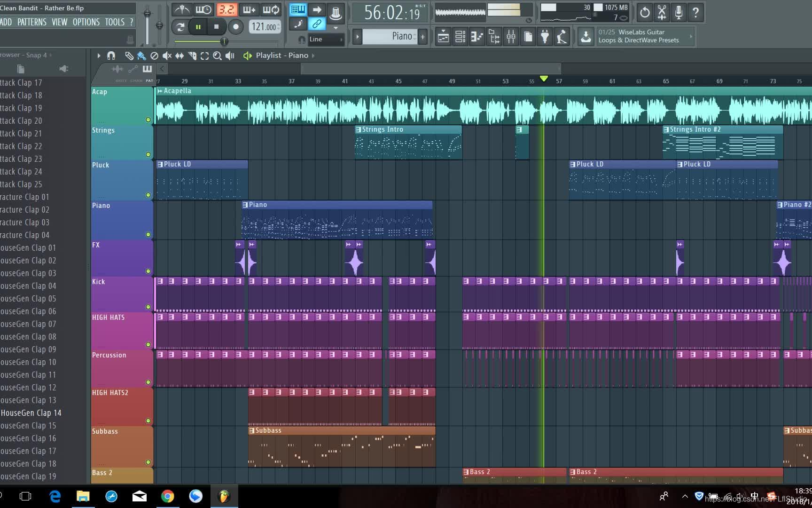812x508 pixels.
Task: Open the Channel rack icon
Action: point(460,36)
